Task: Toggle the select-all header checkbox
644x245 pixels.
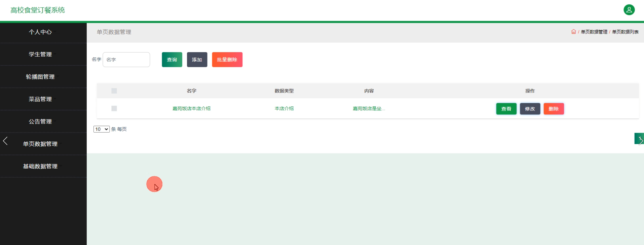Action: pyautogui.click(x=114, y=91)
